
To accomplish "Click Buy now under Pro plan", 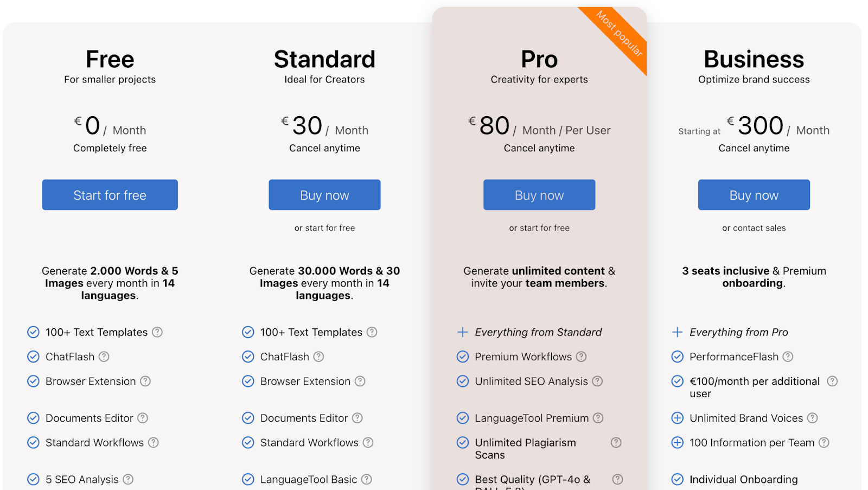I will tap(539, 195).
